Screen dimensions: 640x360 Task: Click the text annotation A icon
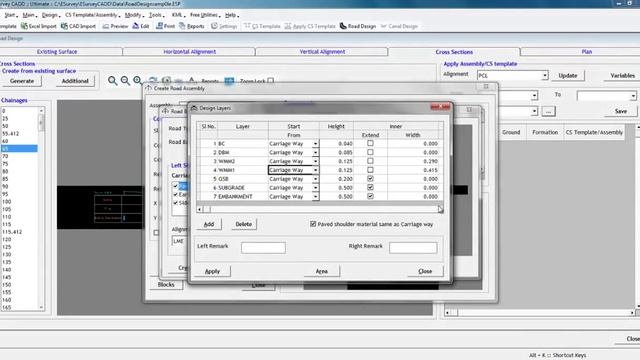(192, 80)
